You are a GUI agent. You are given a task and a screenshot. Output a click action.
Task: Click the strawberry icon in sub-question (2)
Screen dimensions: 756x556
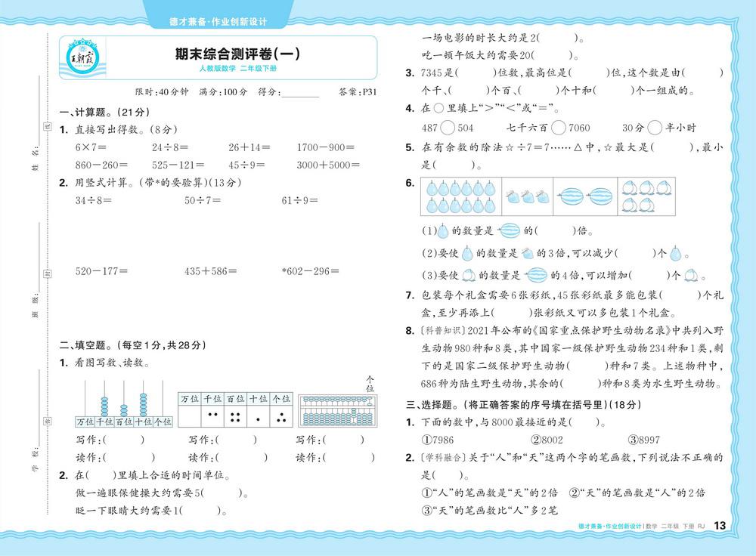pos(528,253)
